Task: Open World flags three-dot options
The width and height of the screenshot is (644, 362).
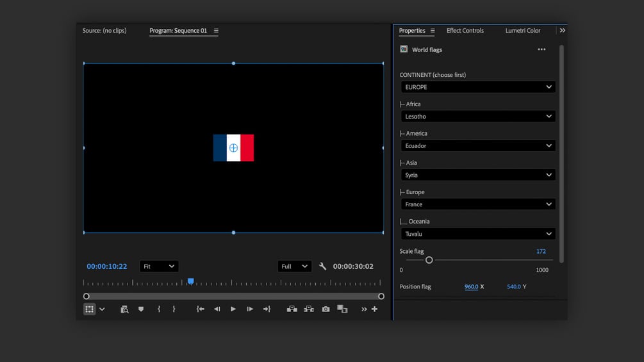Action: (x=541, y=49)
